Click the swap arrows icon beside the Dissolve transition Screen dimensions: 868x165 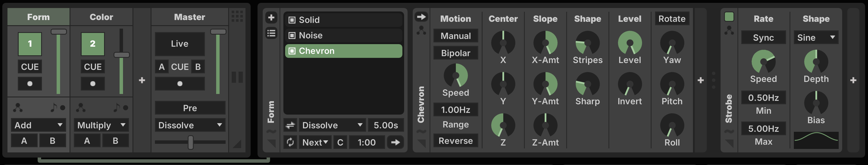pyautogui.click(x=290, y=125)
